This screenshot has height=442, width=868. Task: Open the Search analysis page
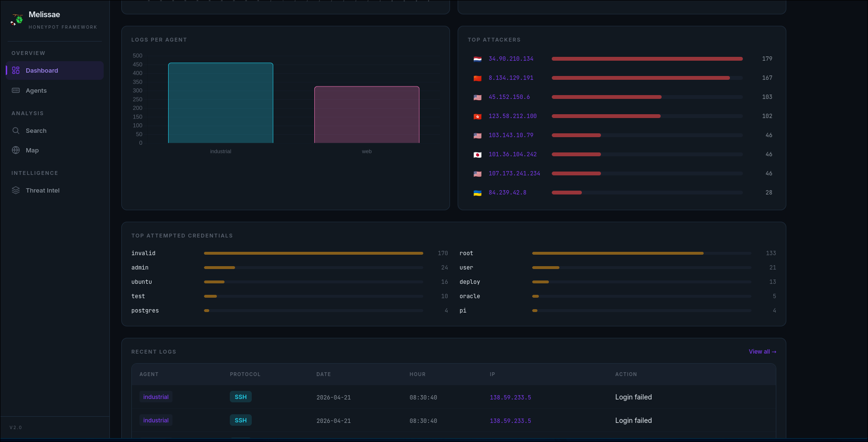[54, 130]
